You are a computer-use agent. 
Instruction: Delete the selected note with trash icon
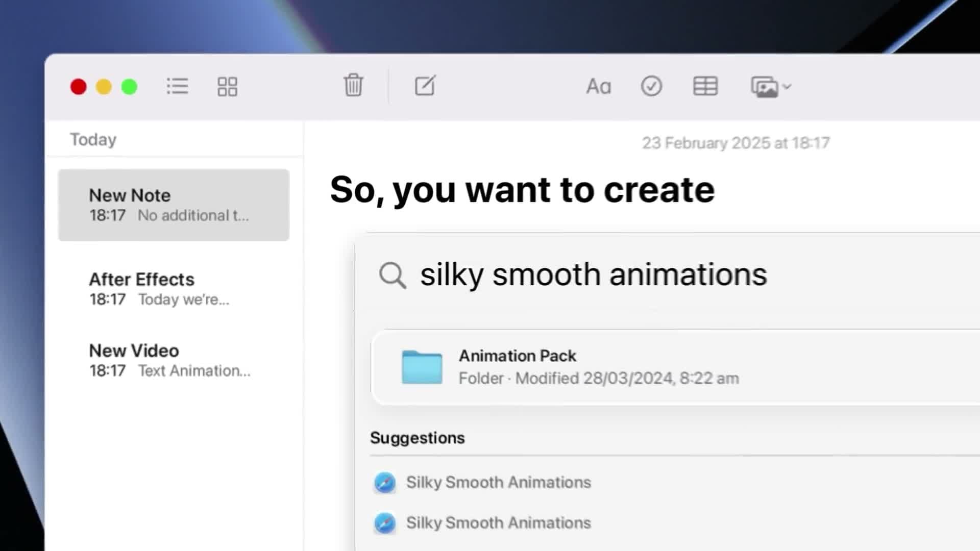pyautogui.click(x=353, y=85)
